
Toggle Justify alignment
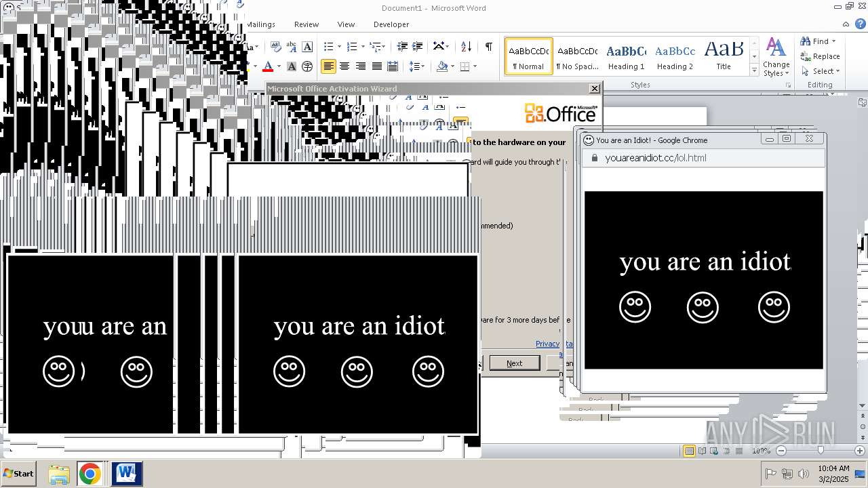376,66
